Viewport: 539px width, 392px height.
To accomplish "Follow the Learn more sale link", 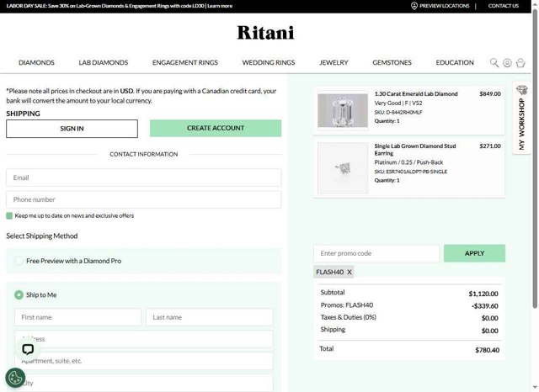I will click(x=220, y=6).
